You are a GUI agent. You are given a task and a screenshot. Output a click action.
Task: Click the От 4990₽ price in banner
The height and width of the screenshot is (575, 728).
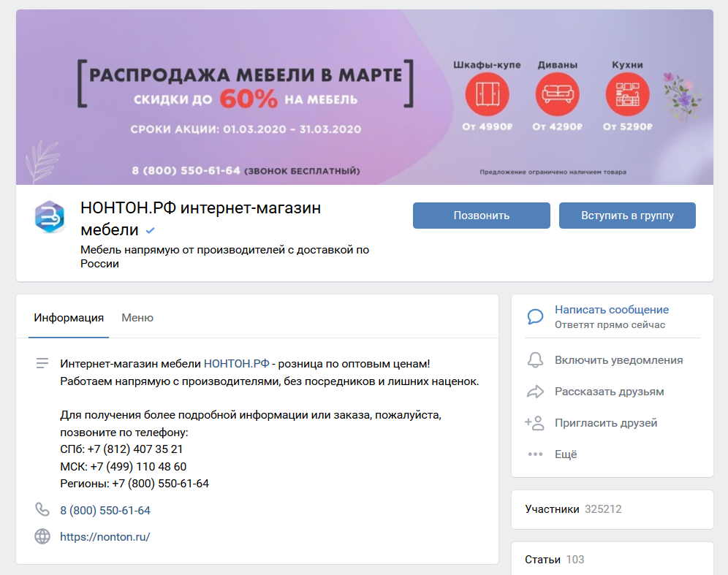pos(487,126)
